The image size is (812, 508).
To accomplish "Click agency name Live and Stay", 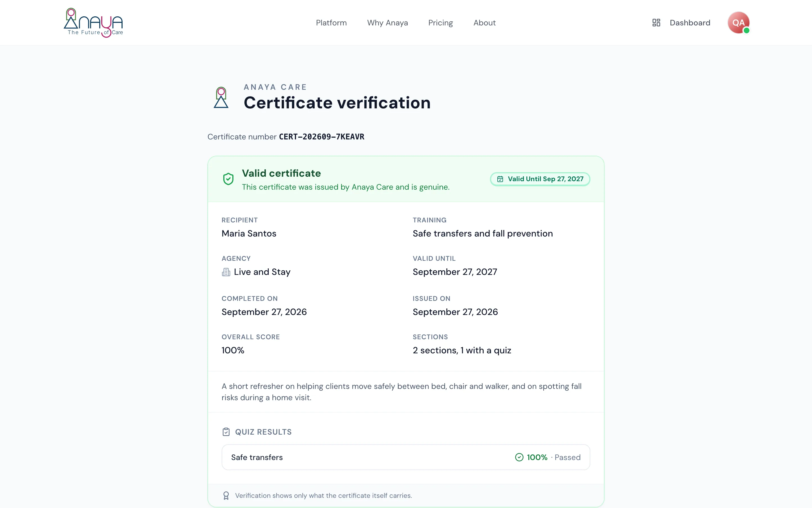I will click(262, 272).
